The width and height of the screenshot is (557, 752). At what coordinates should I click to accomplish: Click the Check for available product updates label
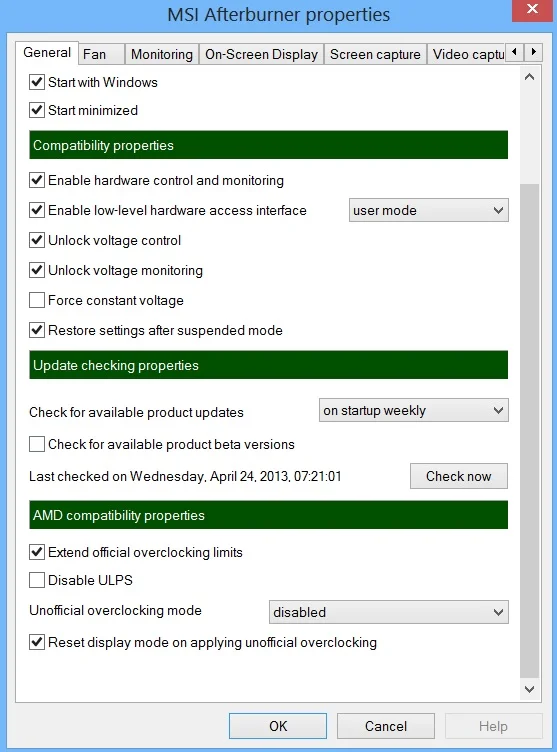(x=136, y=412)
